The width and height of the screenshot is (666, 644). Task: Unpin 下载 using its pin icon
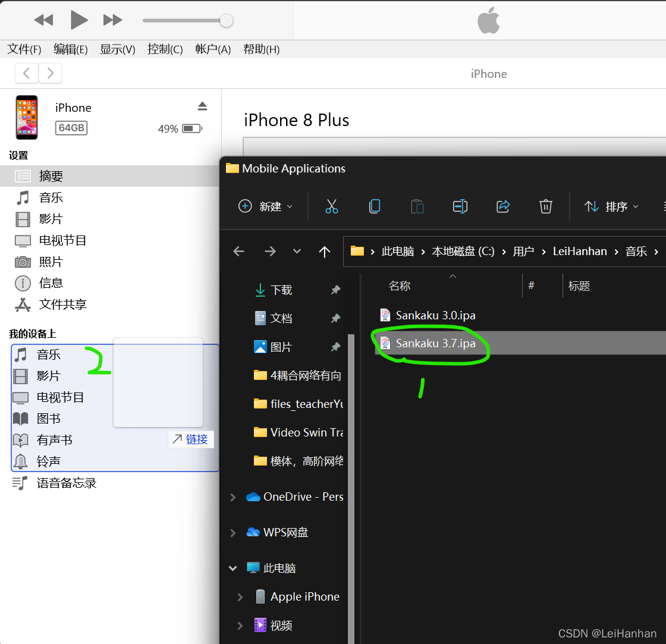pos(335,290)
